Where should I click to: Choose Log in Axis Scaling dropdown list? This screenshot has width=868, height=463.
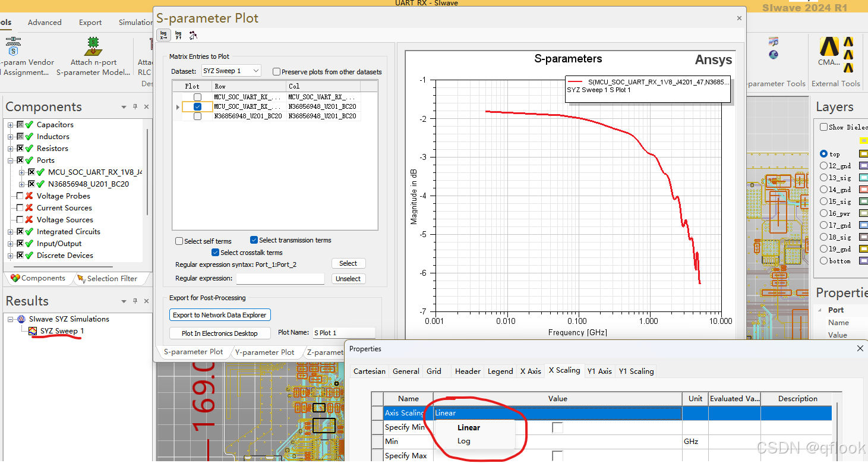[x=464, y=441]
